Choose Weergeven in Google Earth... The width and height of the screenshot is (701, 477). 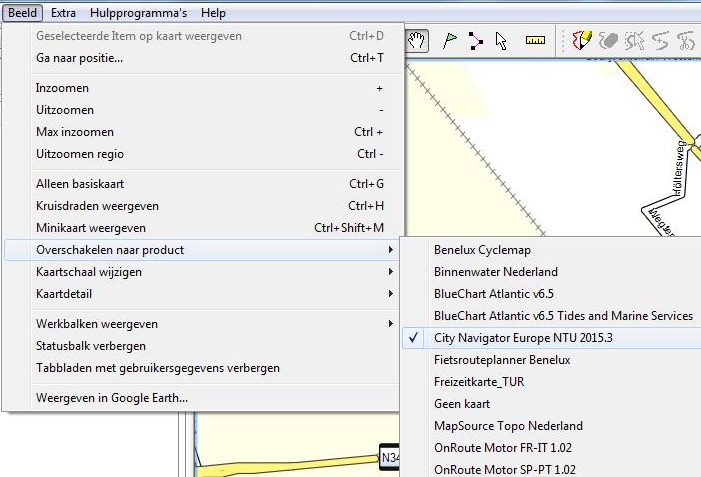(201, 398)
